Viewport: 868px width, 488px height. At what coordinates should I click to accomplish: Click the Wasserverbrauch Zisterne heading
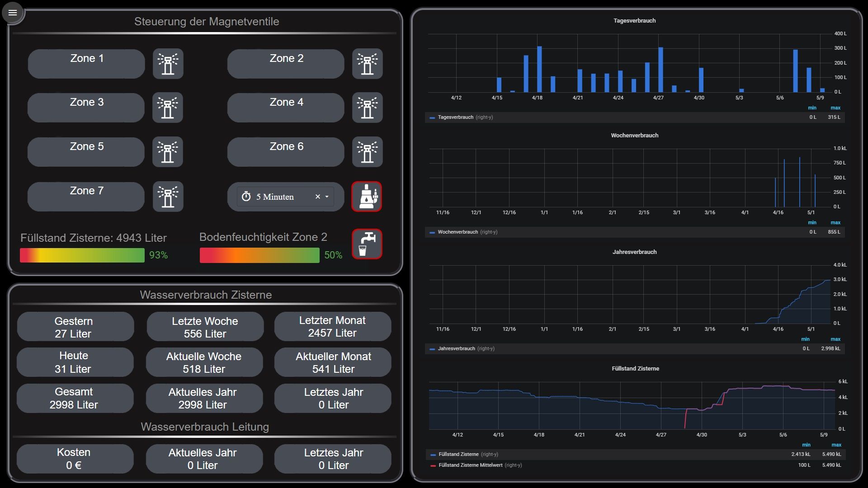pyautogui.click(x=206, y=295)
